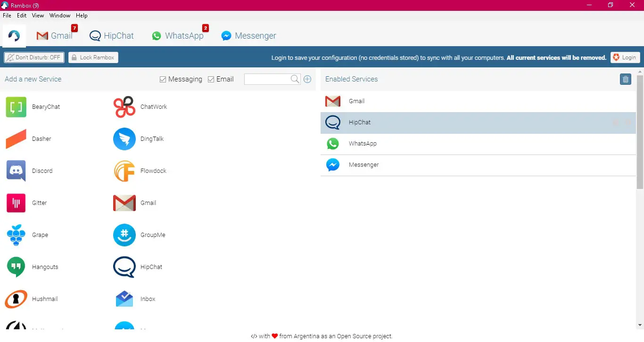The image size is (644, 342).
Task: Add the ChatWork service
Action: click(124, 107)
